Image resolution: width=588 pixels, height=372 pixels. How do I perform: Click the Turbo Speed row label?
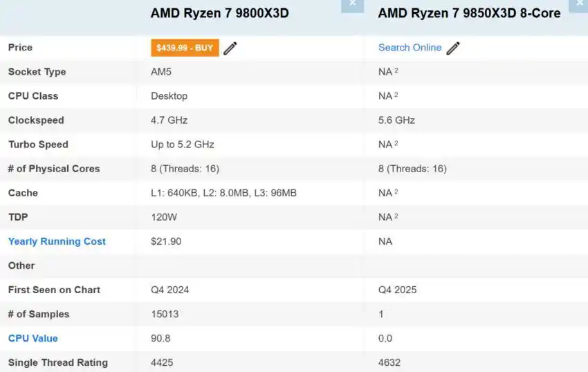[x=38, y=145]
